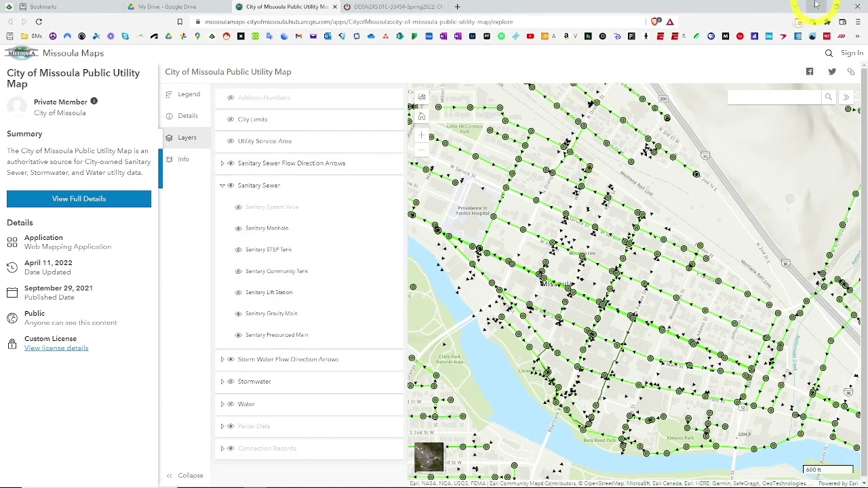Open the Spotify bookmark icon
Image resolution: width=868 pixels, height=488 pixels.
pyautogui.click(x=501, y=37)
